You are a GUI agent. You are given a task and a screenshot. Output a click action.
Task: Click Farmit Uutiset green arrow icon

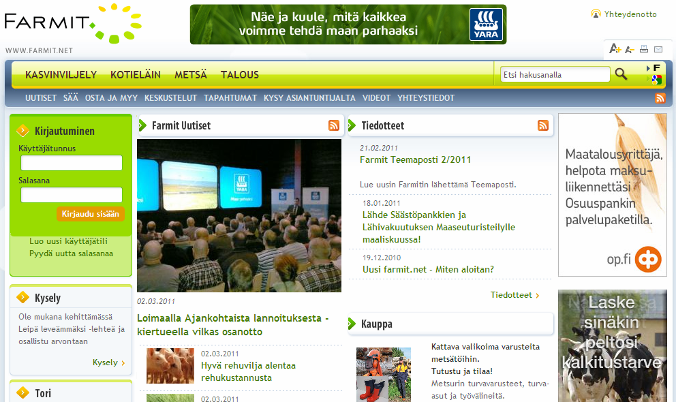coord(143,126)
